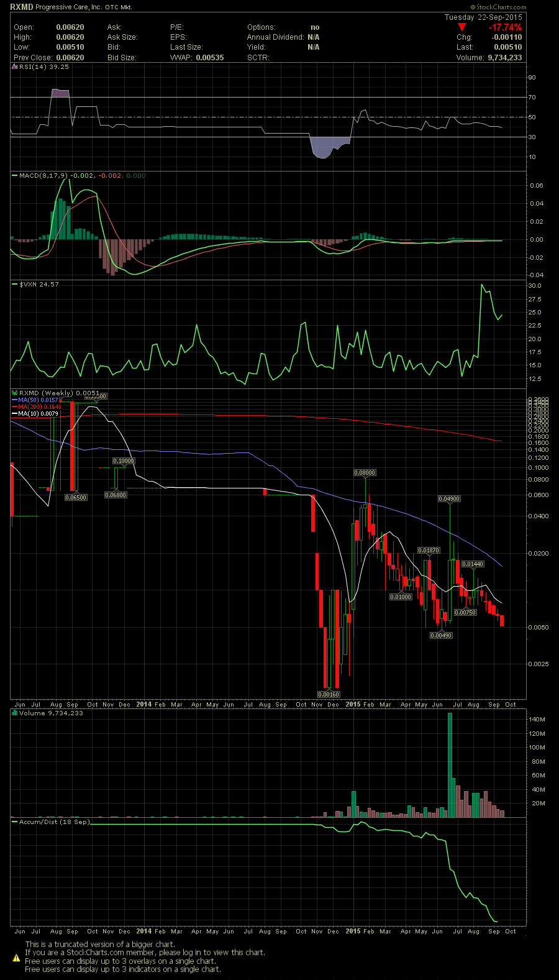This screenshot has height=980, width=559.
Task: Click the red down-arrow price change icon
Action: coord(461,27)
